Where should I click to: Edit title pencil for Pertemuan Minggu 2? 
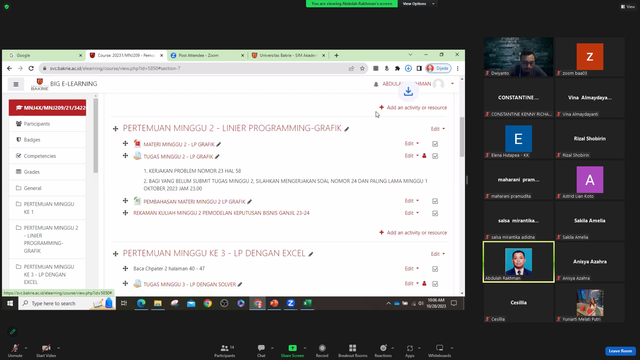tap(347, 129)
